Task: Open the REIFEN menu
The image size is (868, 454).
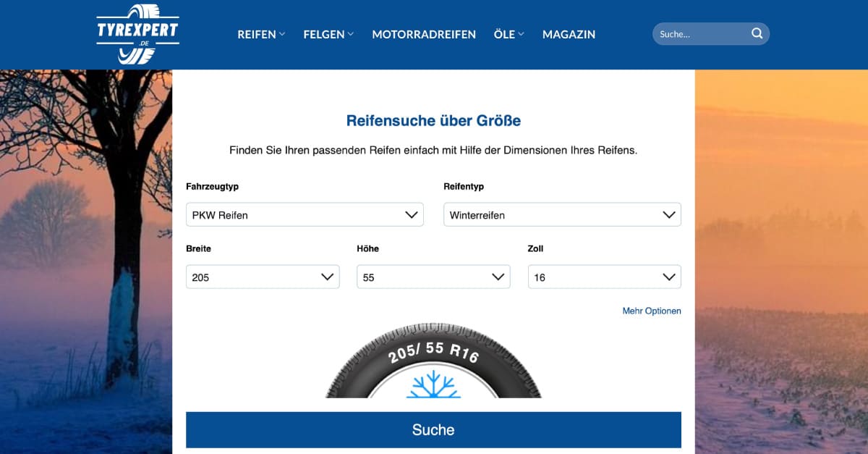Action: tap(261, 34)
